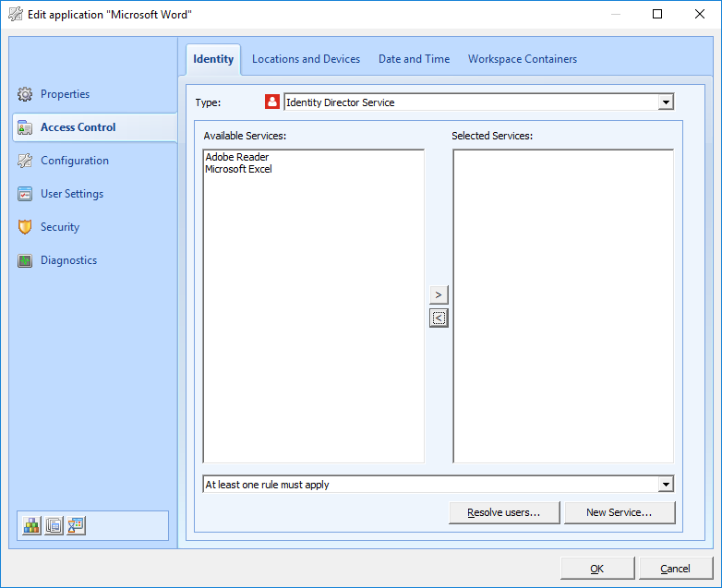
Task: Switch to the Locations and Devices tab
Action: point(306,59)
